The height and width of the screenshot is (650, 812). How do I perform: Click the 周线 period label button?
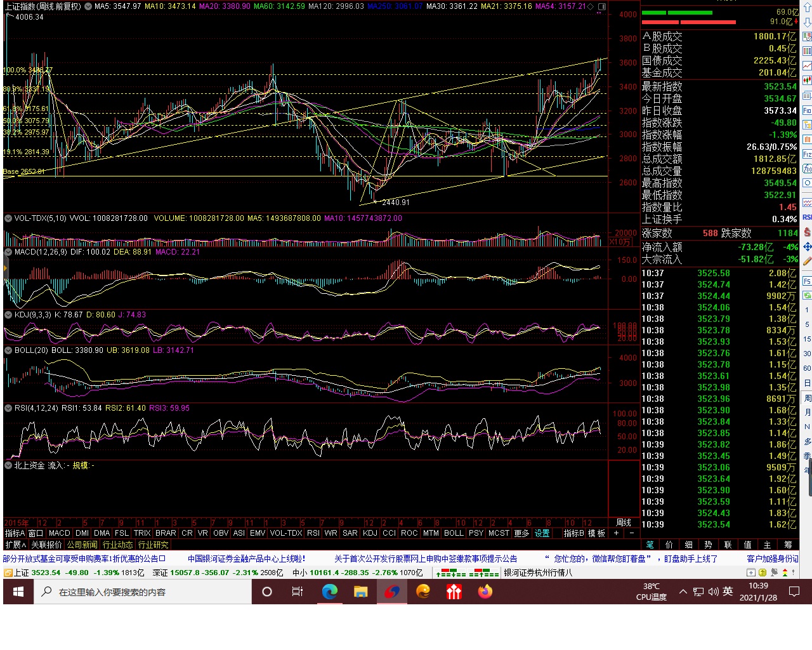624,522
